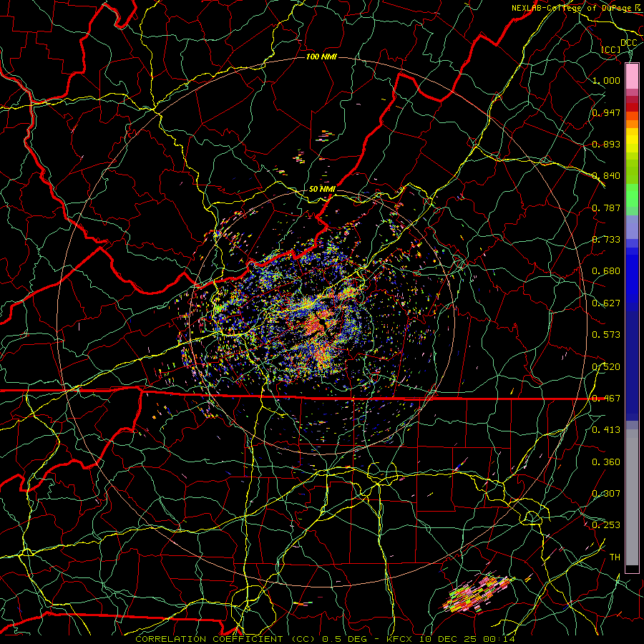Pick the lavender swatch beside 0.733
644x644 pixels.
[x=632, y=228]
